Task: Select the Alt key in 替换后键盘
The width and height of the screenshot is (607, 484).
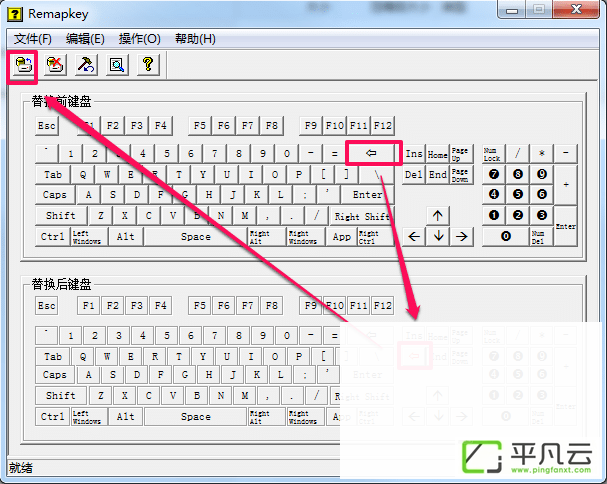Action: (125, 417)
